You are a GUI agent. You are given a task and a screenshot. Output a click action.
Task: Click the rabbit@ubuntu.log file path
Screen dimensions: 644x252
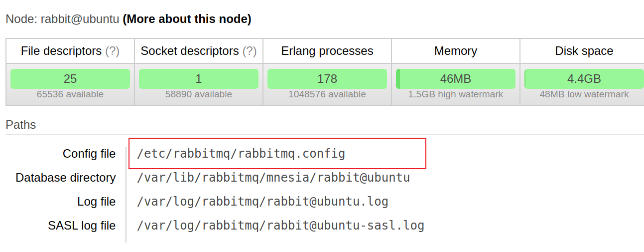262,202
